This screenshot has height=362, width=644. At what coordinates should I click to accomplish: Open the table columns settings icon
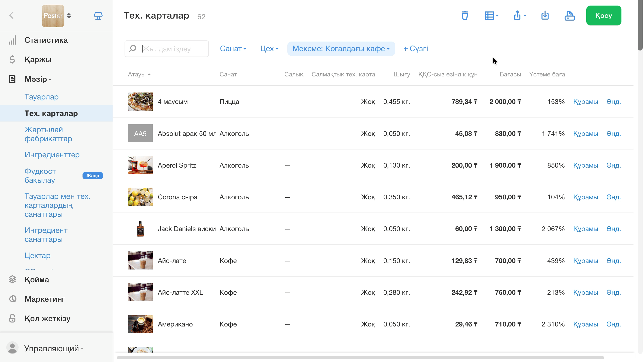point(491,16)
